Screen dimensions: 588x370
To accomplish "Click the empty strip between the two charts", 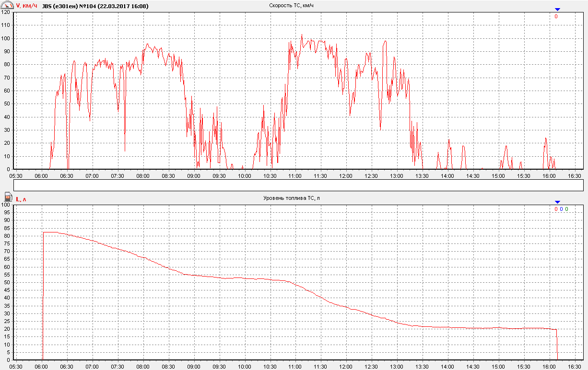I will 298,185.
